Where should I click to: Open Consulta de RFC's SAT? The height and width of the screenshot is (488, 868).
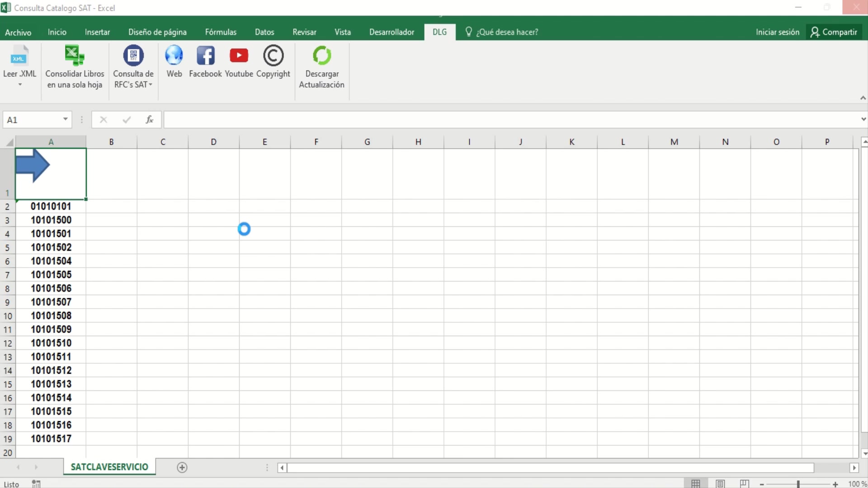[x=133, y=67]
